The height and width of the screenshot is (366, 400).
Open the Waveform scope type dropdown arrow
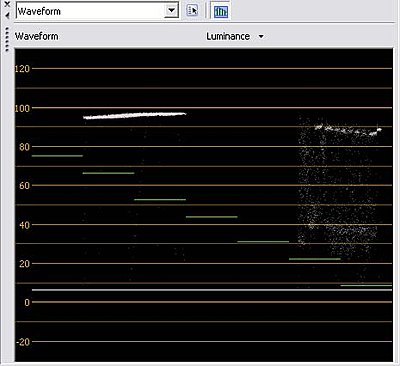click(171, 10)
